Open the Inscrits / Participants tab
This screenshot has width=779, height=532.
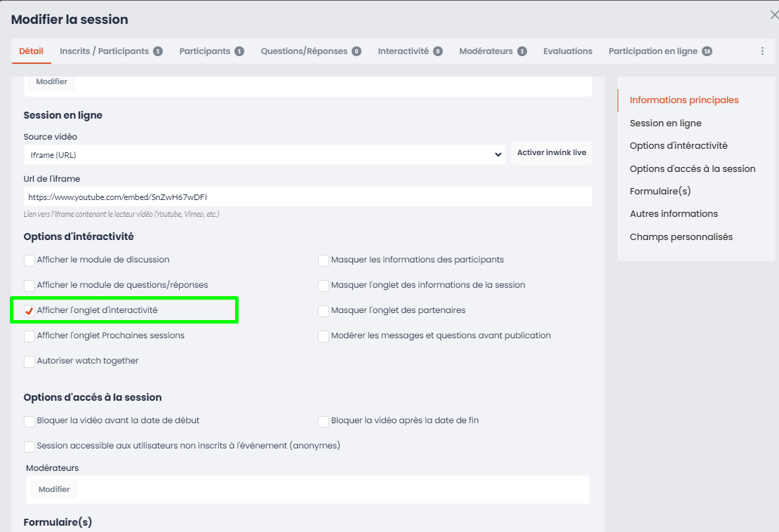tap(110, 51)
